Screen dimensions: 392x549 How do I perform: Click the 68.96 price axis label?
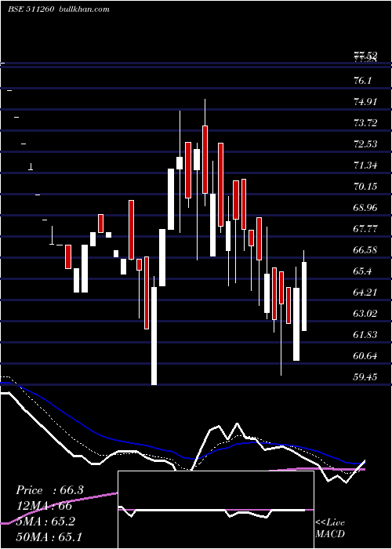click(x=365, y=208)
